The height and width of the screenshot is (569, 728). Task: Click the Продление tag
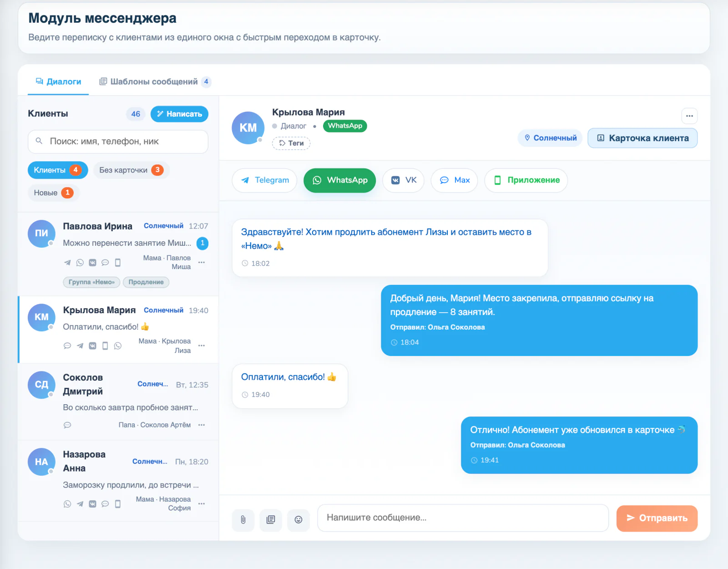click(x=146, y=282)
